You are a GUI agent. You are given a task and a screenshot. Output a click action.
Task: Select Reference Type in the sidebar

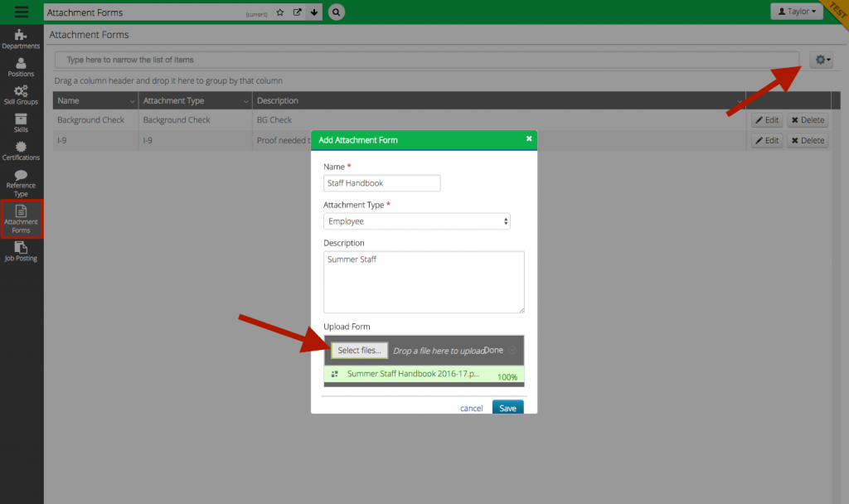(21, 184)
